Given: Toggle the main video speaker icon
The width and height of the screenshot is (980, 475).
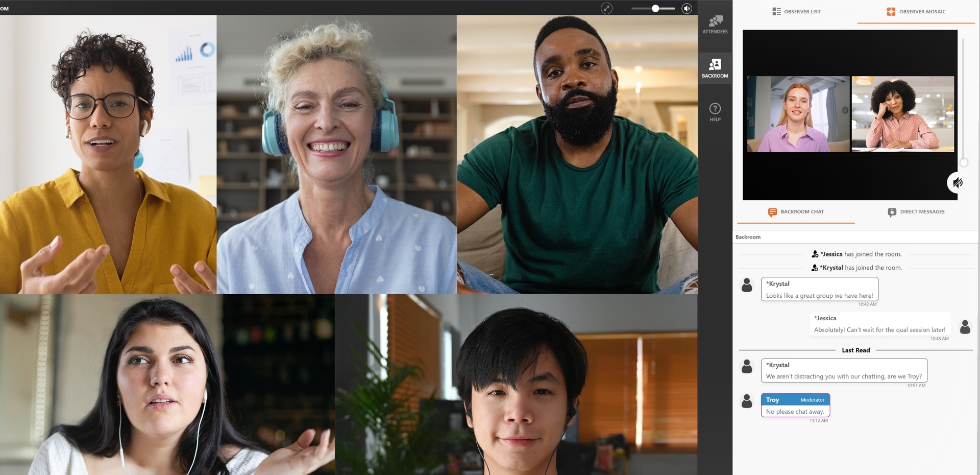Looking at the screenshot, I should point(687,8).
